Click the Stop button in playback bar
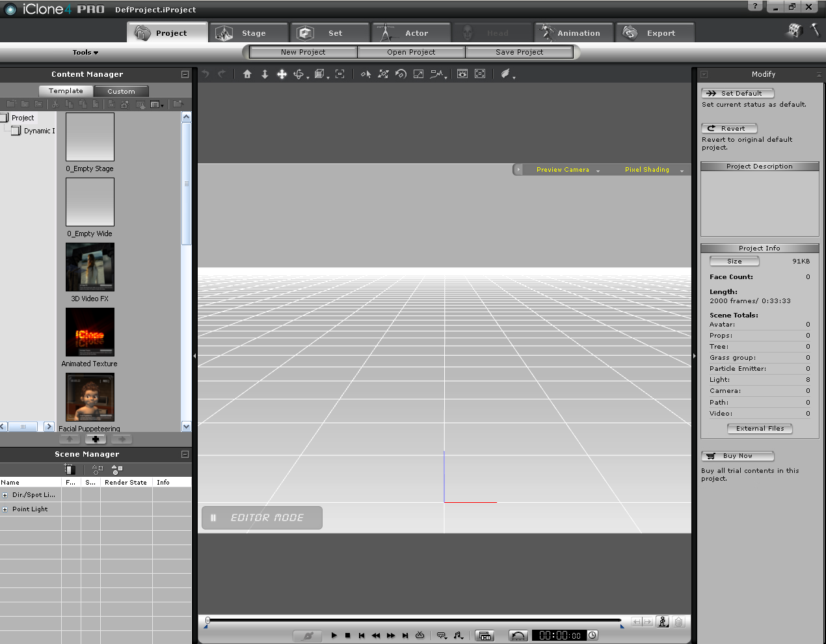 (x=348, y=636)
